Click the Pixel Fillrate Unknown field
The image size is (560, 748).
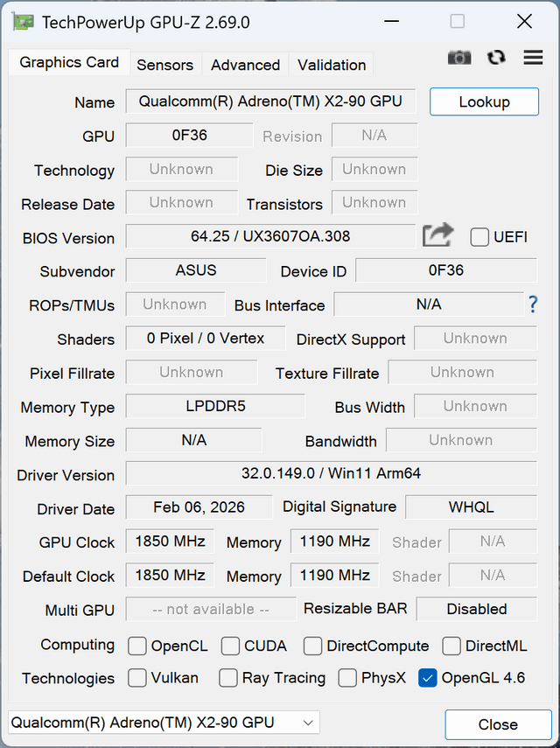pyautogui.click(x=192, y=372)
